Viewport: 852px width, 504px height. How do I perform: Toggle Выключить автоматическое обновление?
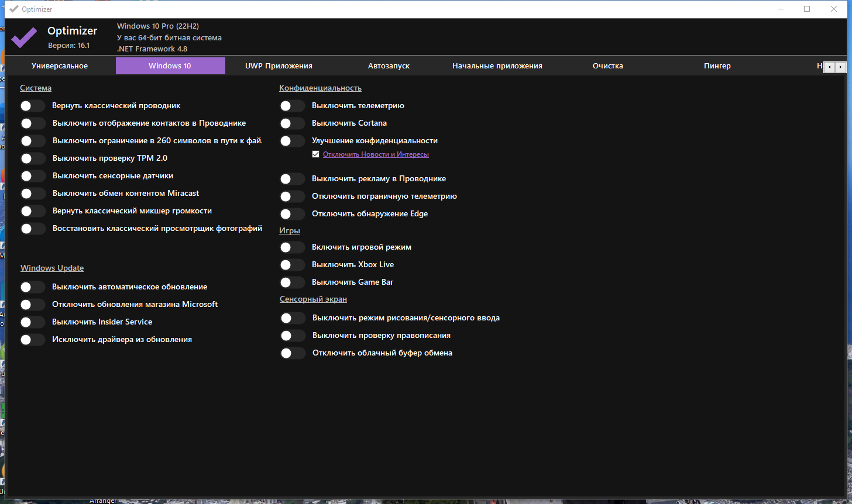coord(33,287)
